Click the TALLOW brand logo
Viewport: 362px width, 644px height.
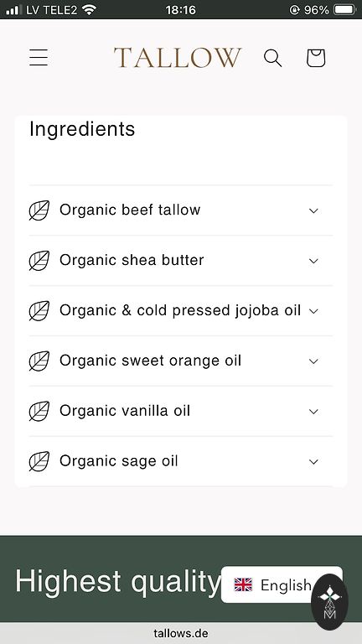pyautogui.click(x=178, y=58)
